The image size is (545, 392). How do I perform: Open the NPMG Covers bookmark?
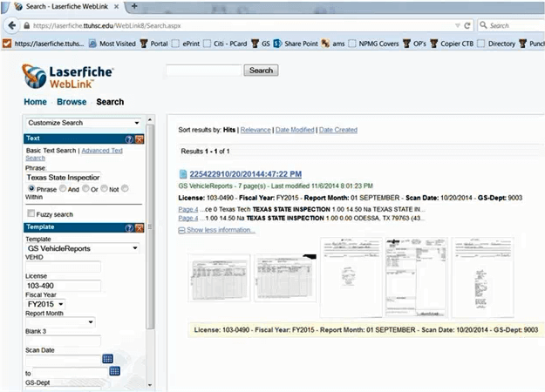coord(373,44)
